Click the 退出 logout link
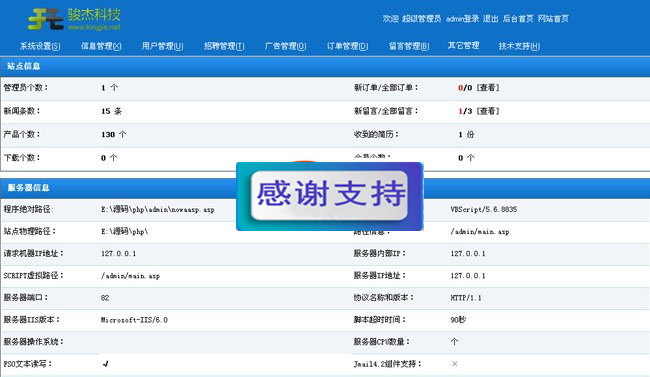 tap(490, 19)
